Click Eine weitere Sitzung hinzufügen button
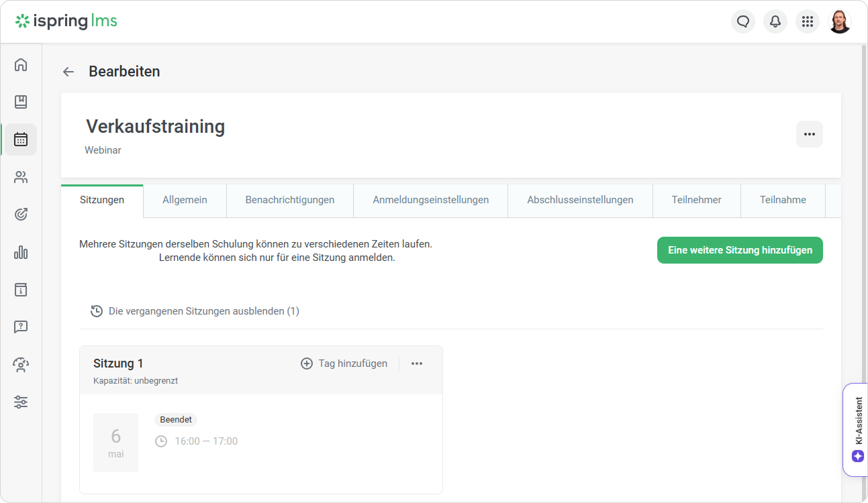The width and height of the screenshot is (868, 503). click(x=739, y=250)
